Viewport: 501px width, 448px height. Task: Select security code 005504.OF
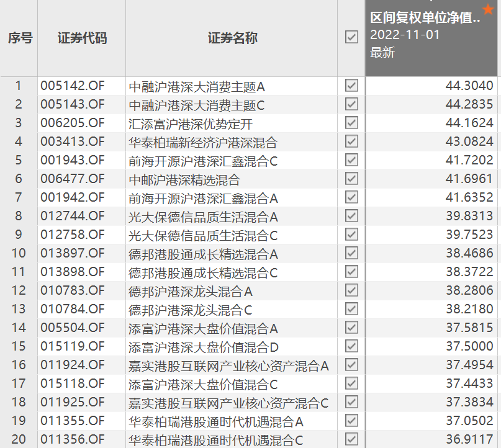(73, 327)
